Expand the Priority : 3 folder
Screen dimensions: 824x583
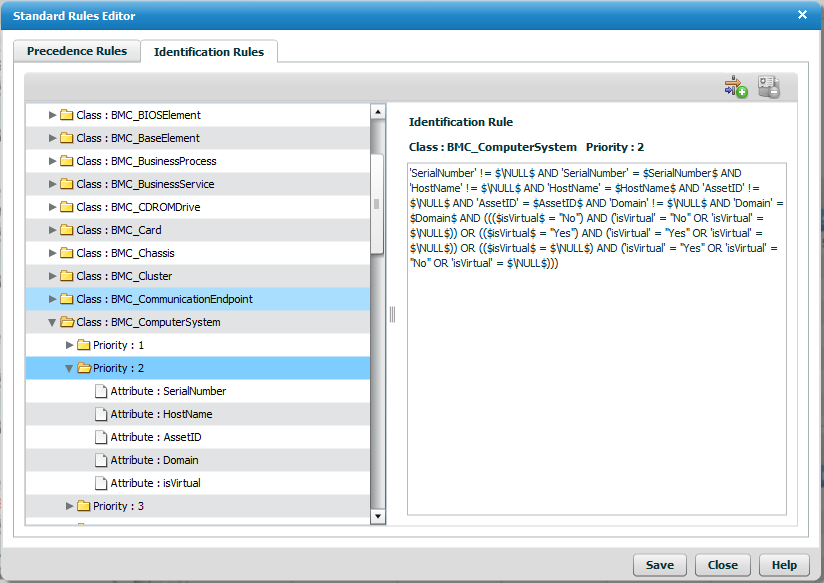point(69,506)
